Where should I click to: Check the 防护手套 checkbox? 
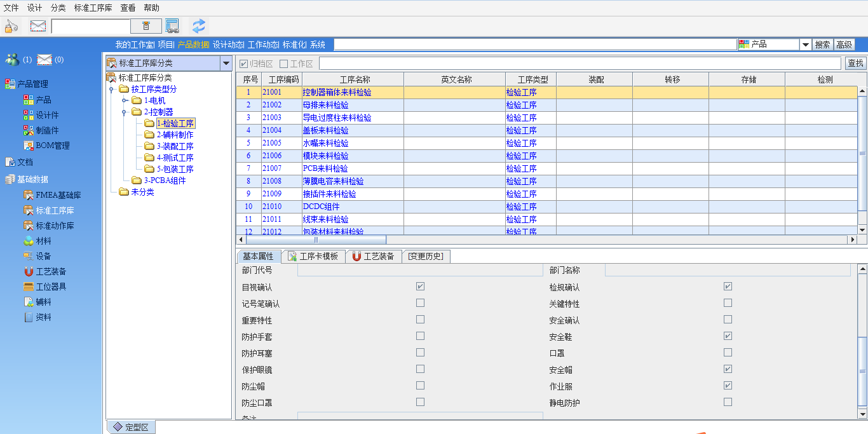(420, 336)
